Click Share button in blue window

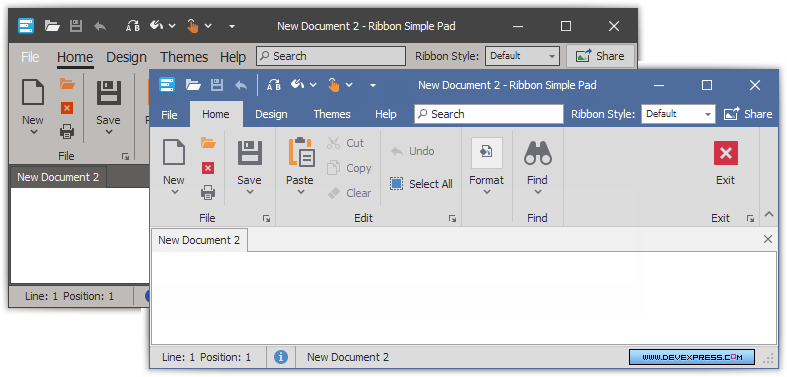tap(747, 114)
